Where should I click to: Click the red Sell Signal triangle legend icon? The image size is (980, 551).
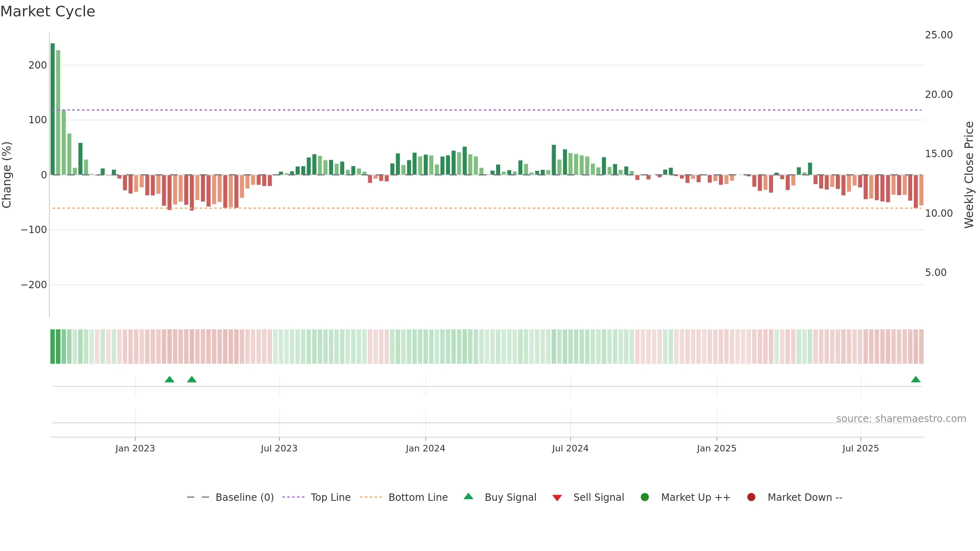pos(557,498)
